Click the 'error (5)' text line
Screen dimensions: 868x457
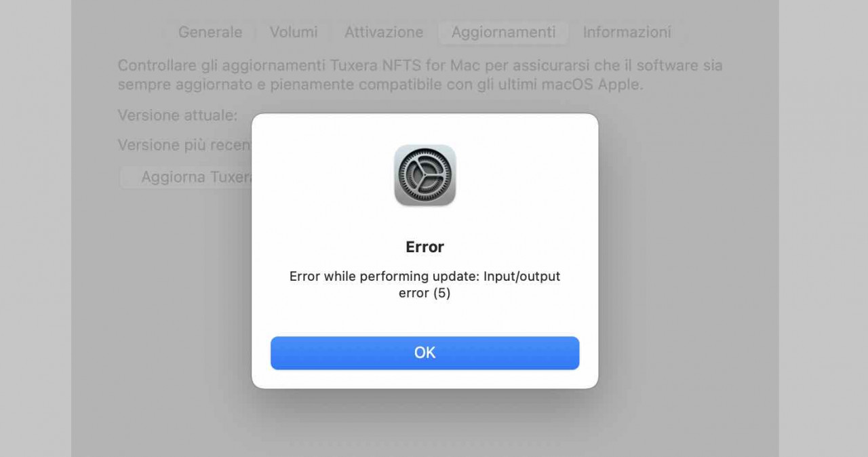425,293
